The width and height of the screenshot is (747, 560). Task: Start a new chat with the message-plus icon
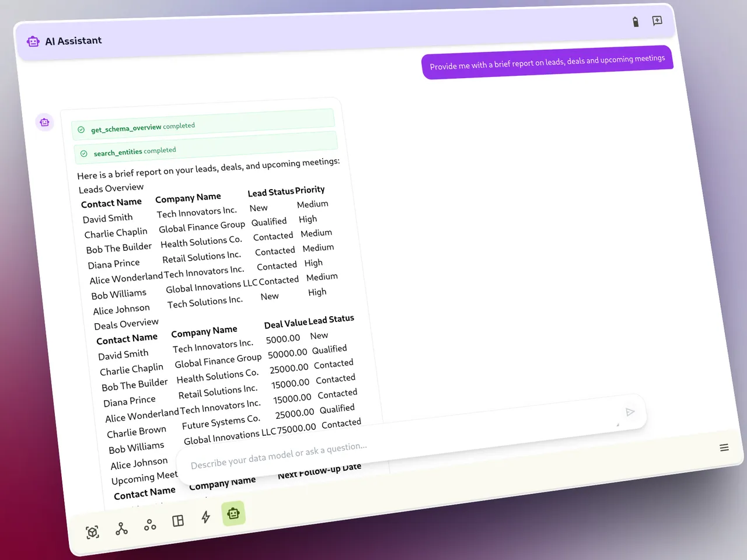coord(657,21)
